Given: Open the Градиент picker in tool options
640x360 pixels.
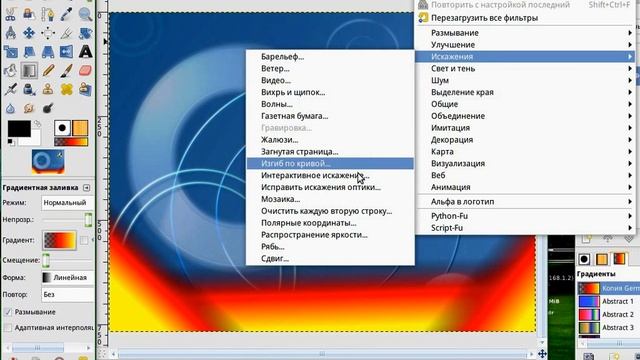Looking at the screenshot, I should (60, 240).
